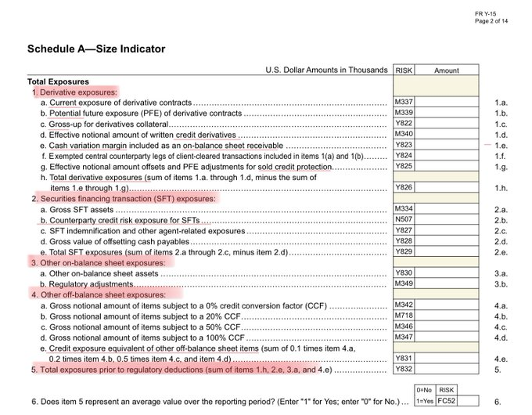Click the amount field for code Y830
The height and width of the screenshot is (415, 532).
point(447,272)
